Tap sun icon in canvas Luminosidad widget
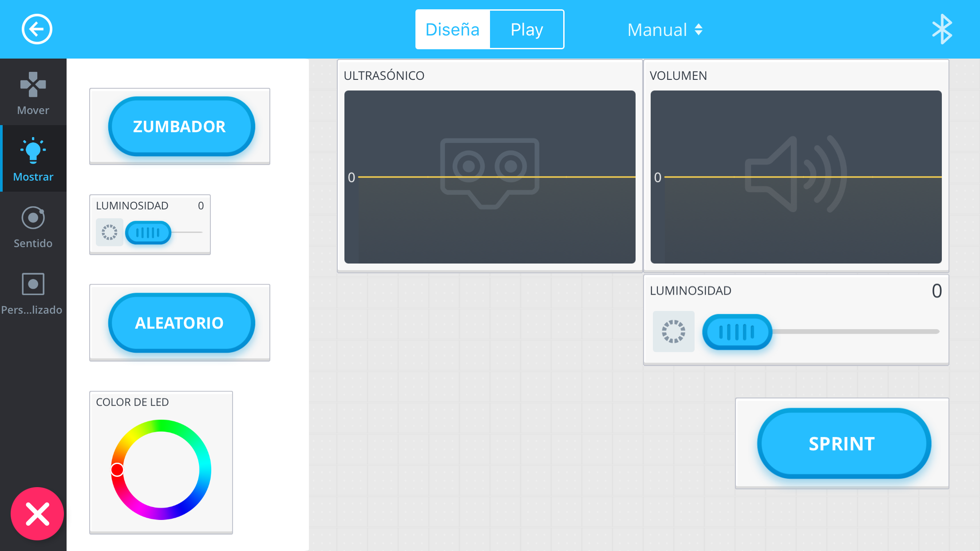980x551 pixels. pos(673,331)
